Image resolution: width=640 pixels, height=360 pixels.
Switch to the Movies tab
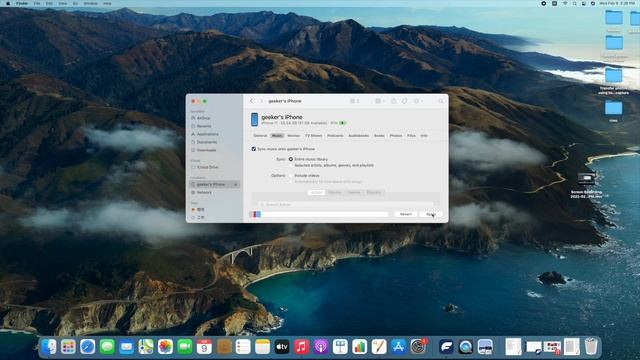tap(293, 136)
